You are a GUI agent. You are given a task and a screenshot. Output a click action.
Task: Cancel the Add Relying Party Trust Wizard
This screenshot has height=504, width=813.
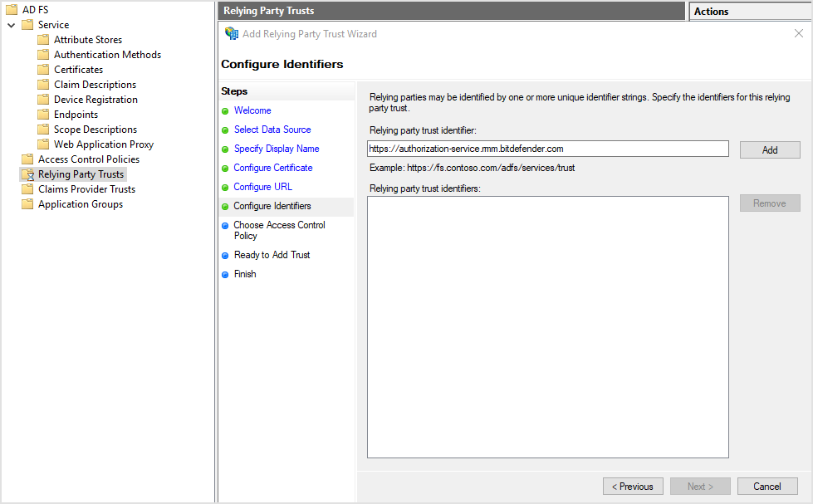(766, 486)
